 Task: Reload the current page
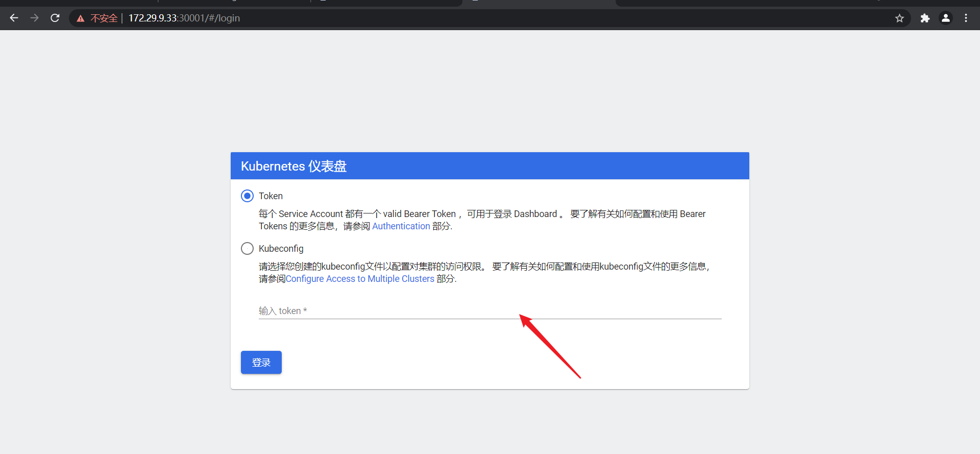coord(55,18)
